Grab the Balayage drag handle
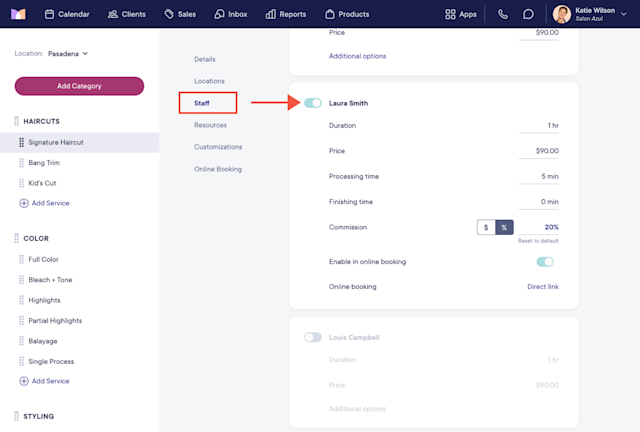The image size is (640, 432). 21,341
